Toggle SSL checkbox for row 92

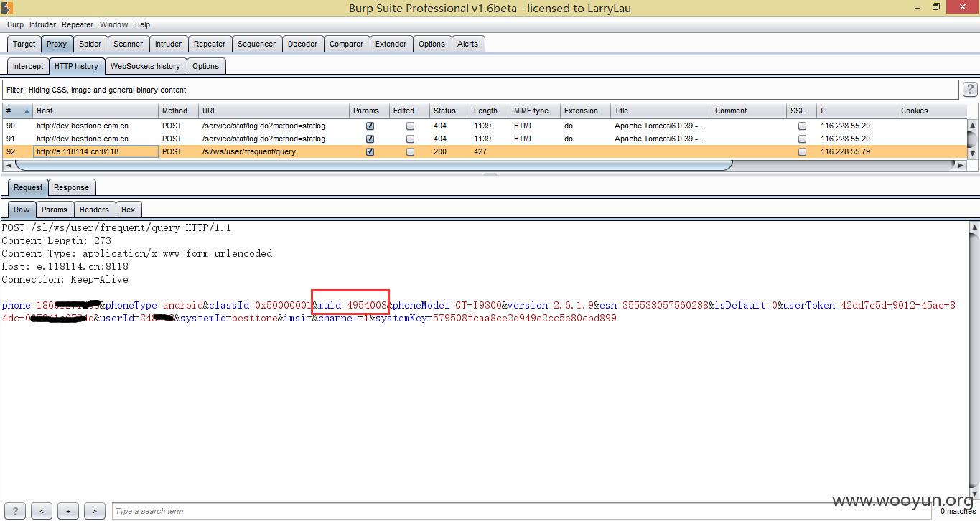[802, 151]
